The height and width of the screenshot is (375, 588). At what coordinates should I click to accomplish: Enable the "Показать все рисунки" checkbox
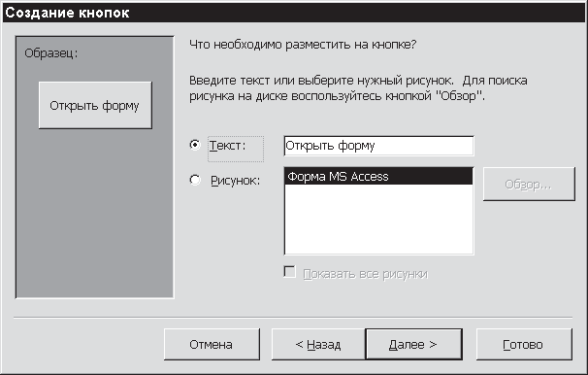[x=289, y=271]
